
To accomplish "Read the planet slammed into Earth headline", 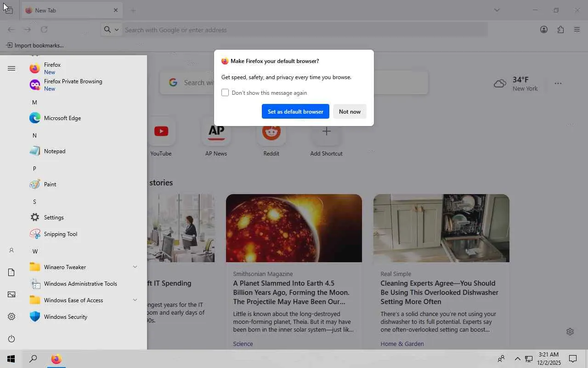I will pos(291,292).
